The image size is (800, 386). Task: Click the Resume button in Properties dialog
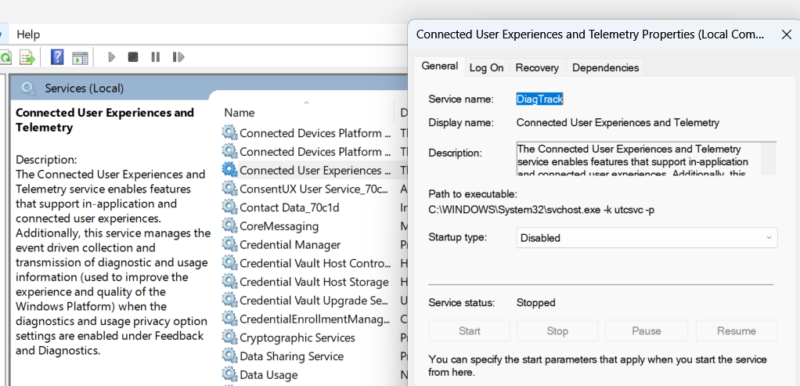tap(736, 331)
